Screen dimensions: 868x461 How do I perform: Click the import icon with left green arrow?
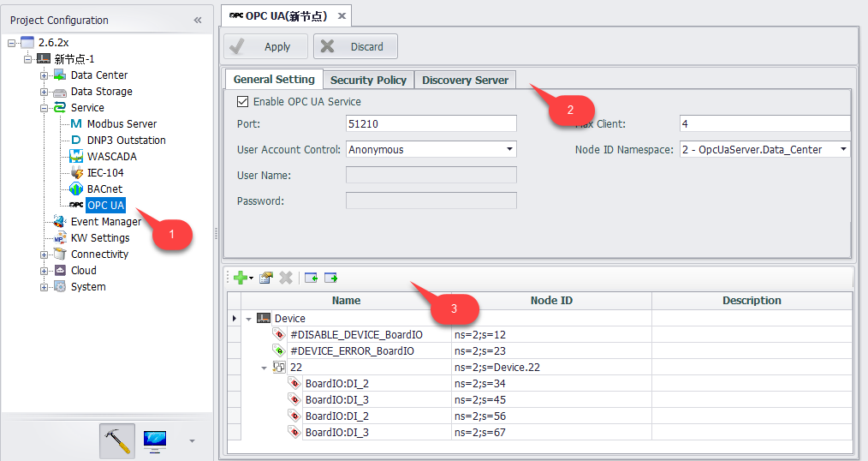click(x=311, y=278)
